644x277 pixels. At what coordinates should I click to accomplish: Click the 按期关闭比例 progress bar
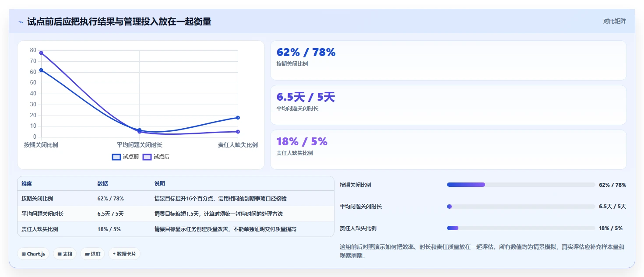(521, 185)
